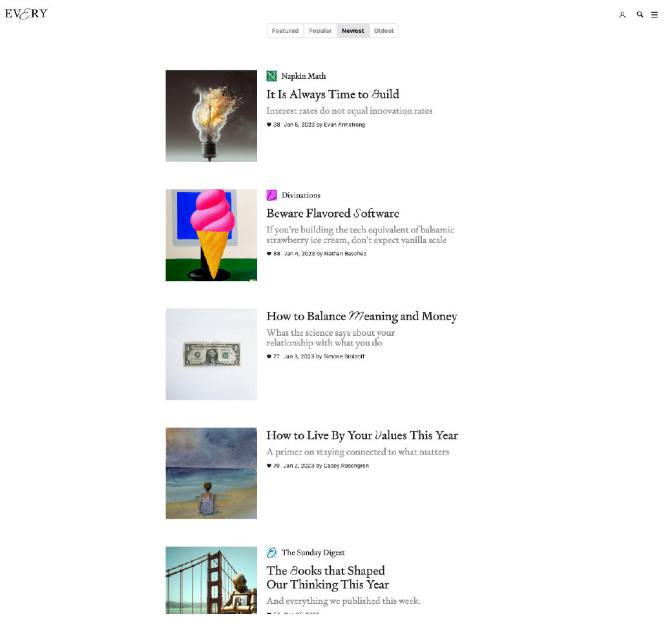This screenshot has width=672, height=620.
Task: Click the Divinations pink logo icon
Action: [x=272, y=195]
